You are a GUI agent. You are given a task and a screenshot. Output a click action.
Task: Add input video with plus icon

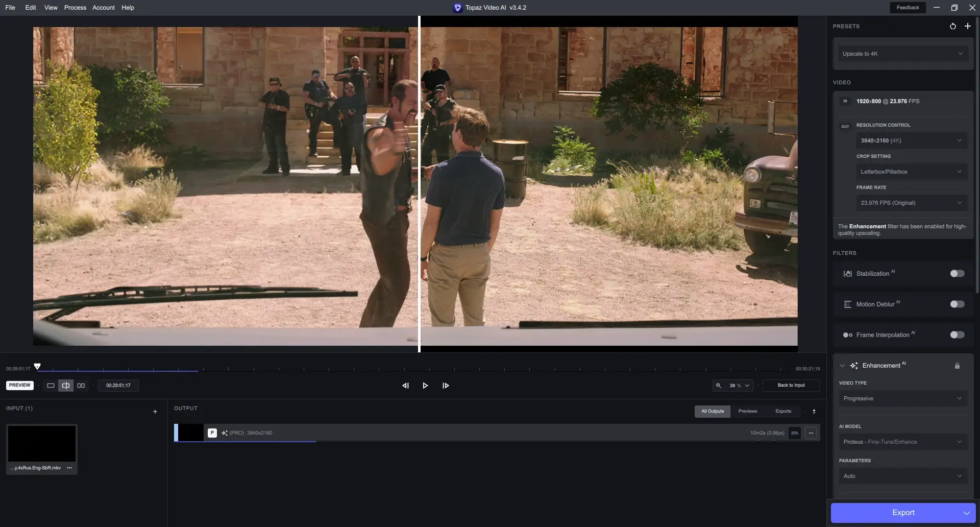[155, 412]
